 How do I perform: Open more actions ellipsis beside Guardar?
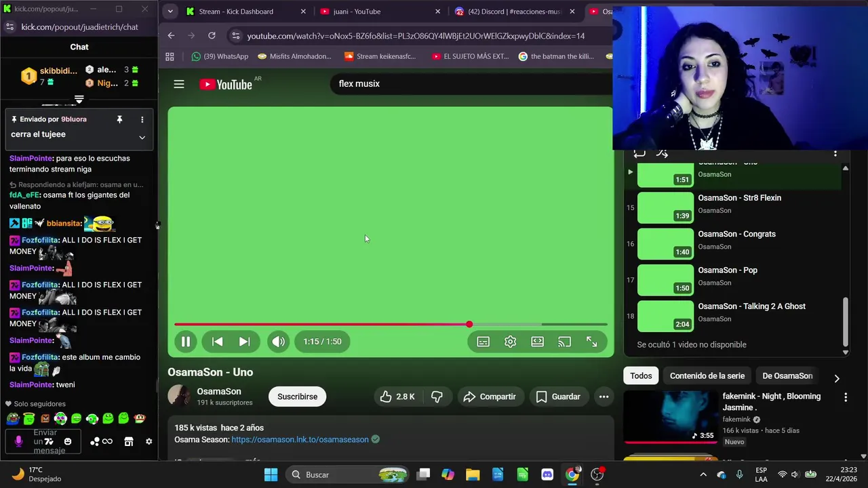pos(604,396)
